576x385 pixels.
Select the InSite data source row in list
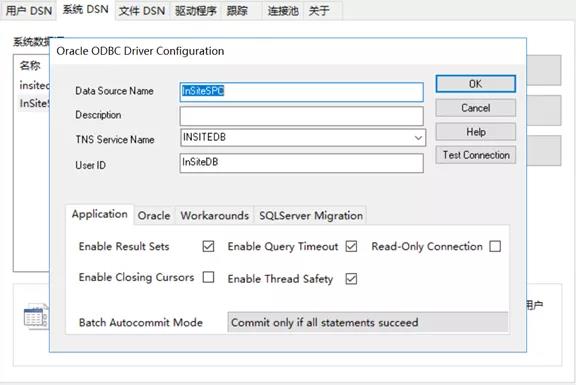coord(34,104)
